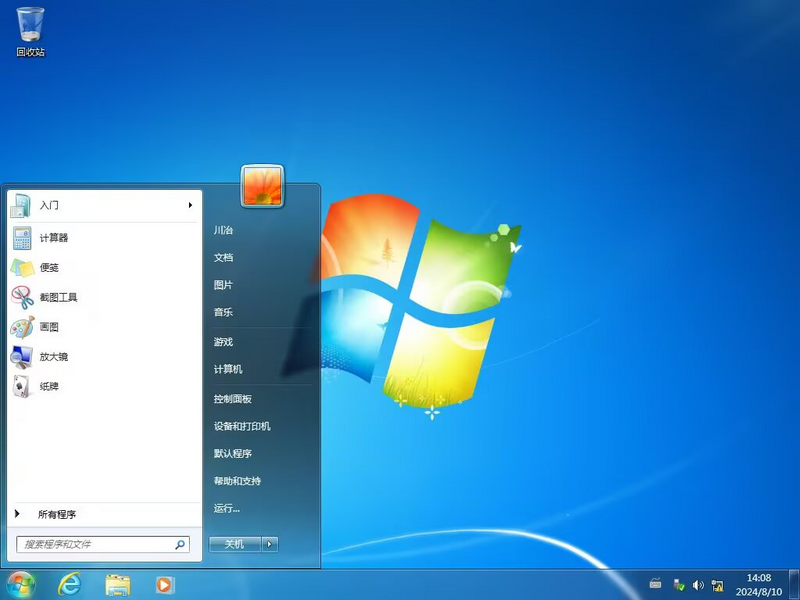Open Internet Explorer from taskbar
Screen dimensions: 800x600
pos(70,584)
